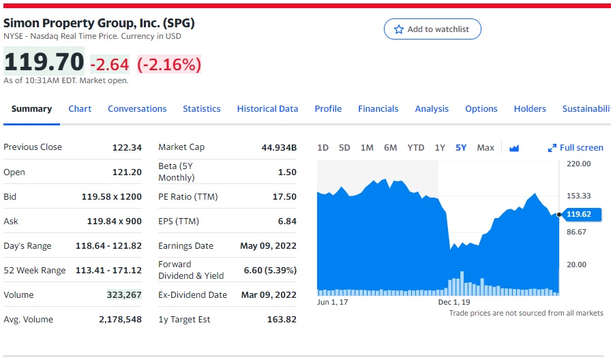Viewport: 611px width, 364px height.
Task: Select the 5D chart range
Action: (344, 148)
